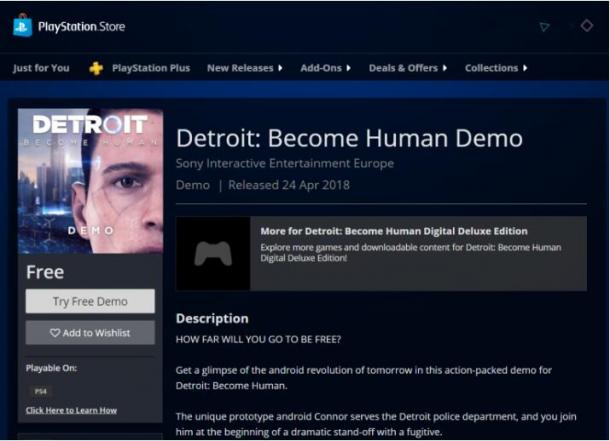Screen dimensions: 610x441
Task: Click the Add to Wishlist button
Action: [x=90, y=333]
